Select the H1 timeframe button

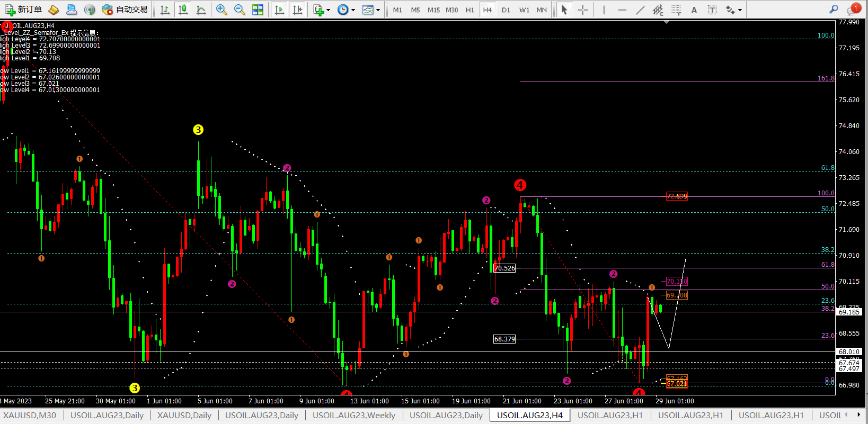[x=470, y=10]
